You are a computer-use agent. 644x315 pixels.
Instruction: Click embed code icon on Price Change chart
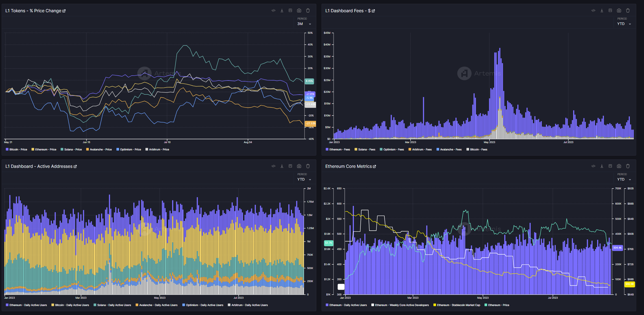(273, 11)
